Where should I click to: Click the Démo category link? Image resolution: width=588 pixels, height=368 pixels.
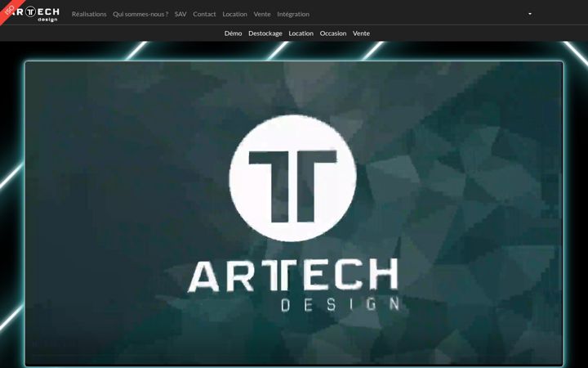234,34
